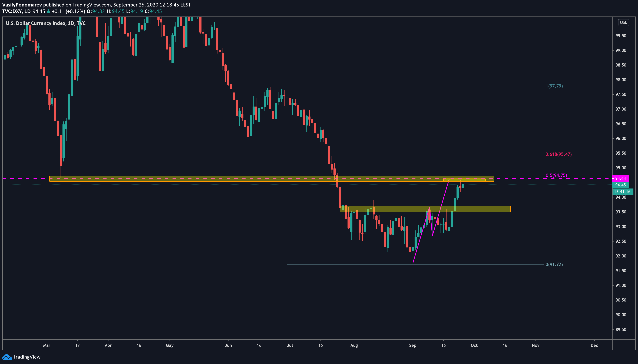Select the 0.5(94.75) Fibonacci label
The height and width of the screenshot is (364, 638).
click(556, 175)
